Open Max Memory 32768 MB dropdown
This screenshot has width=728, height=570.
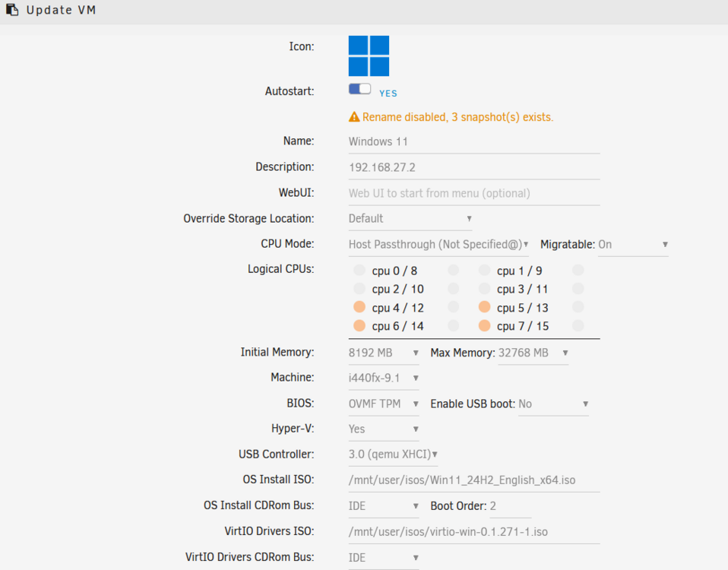point(533,353)
